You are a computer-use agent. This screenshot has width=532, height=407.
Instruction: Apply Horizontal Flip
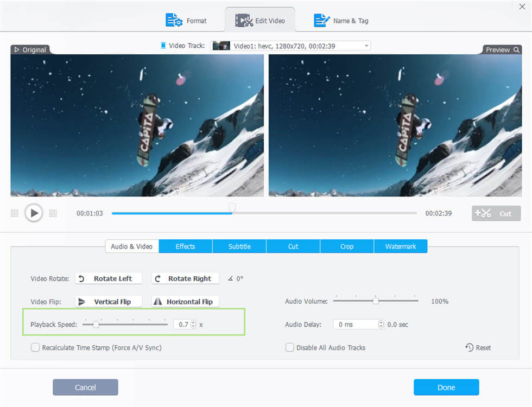coord(185,302)
